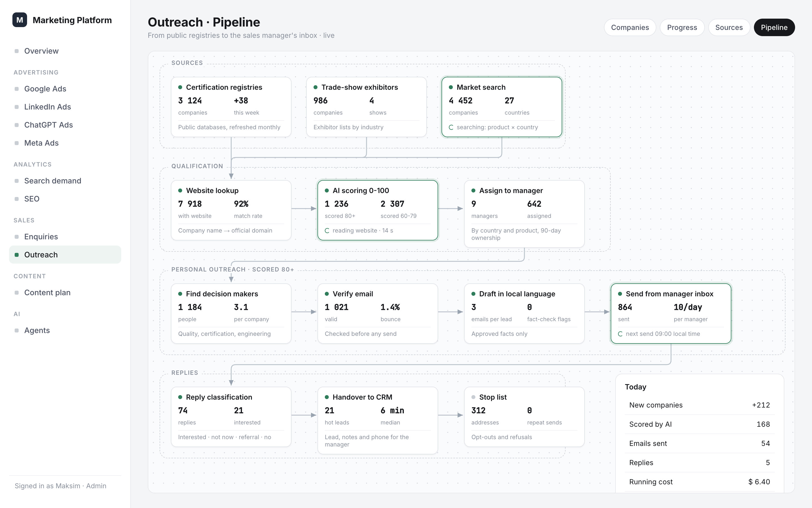Open Google Ads in the sidebar

pos(65,89)
